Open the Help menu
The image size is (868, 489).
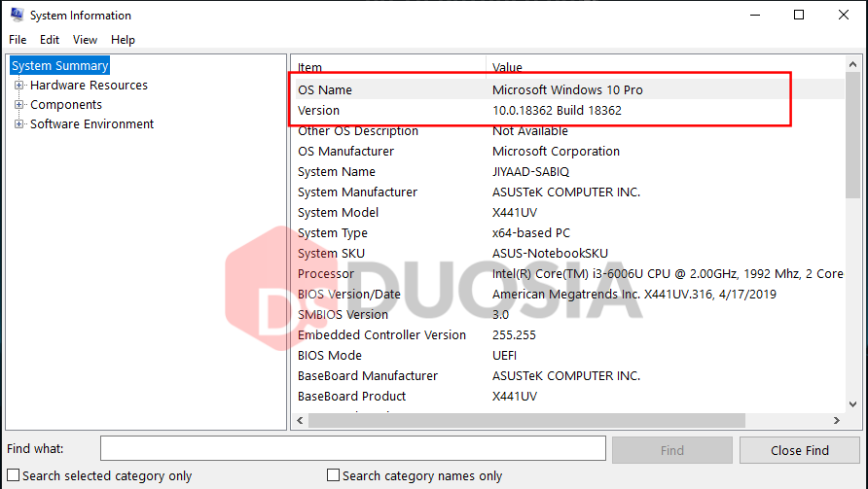click(x=123, y=40)
